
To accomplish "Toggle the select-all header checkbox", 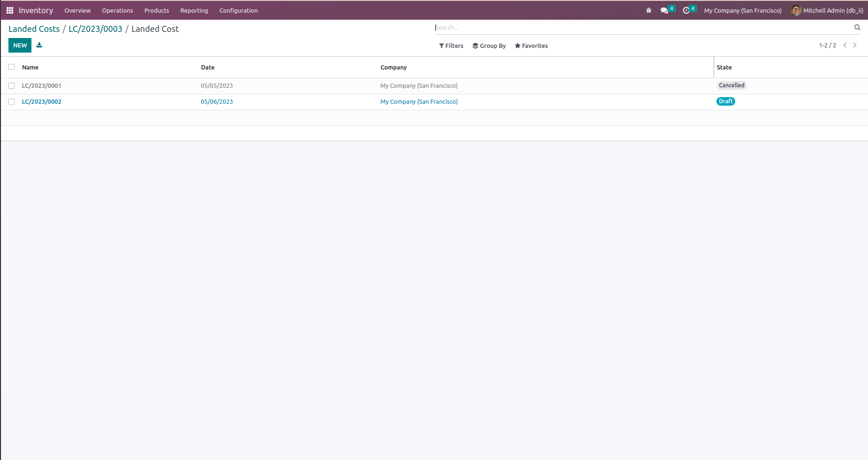I will point(12,67).
